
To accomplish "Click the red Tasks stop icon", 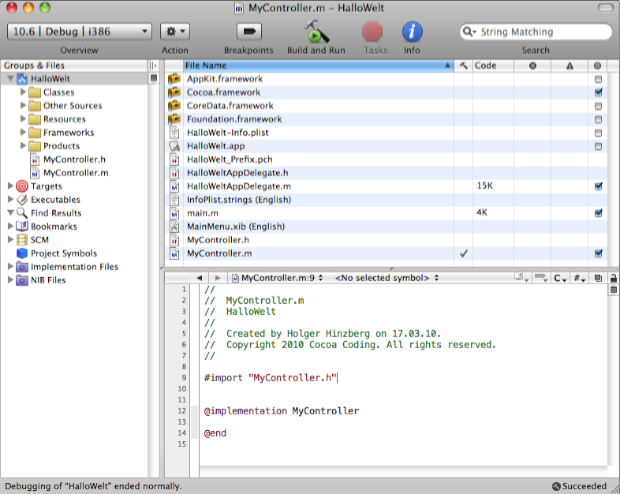I will [372, 32].
